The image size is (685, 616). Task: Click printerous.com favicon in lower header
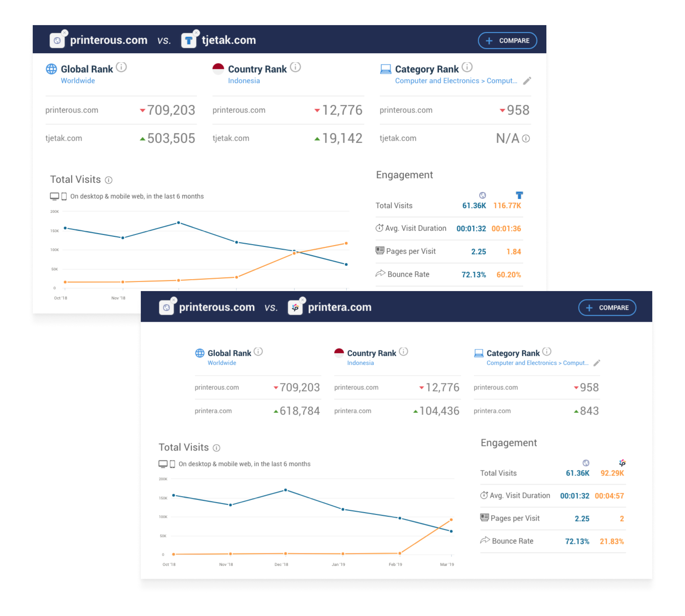pyautogui.click(x=166, y=308)
